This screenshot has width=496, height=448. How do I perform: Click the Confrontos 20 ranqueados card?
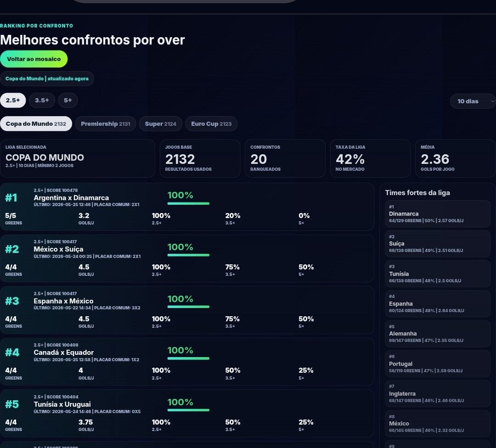tap(285, 158)
